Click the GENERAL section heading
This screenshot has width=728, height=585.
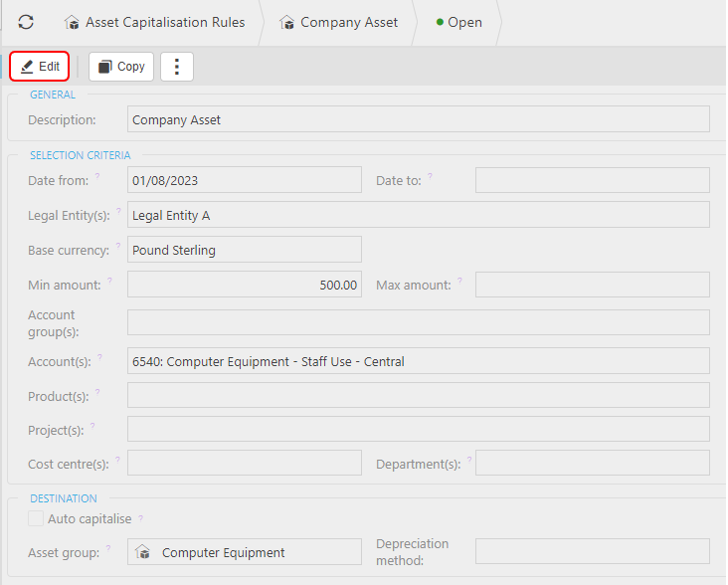[53, 95]
